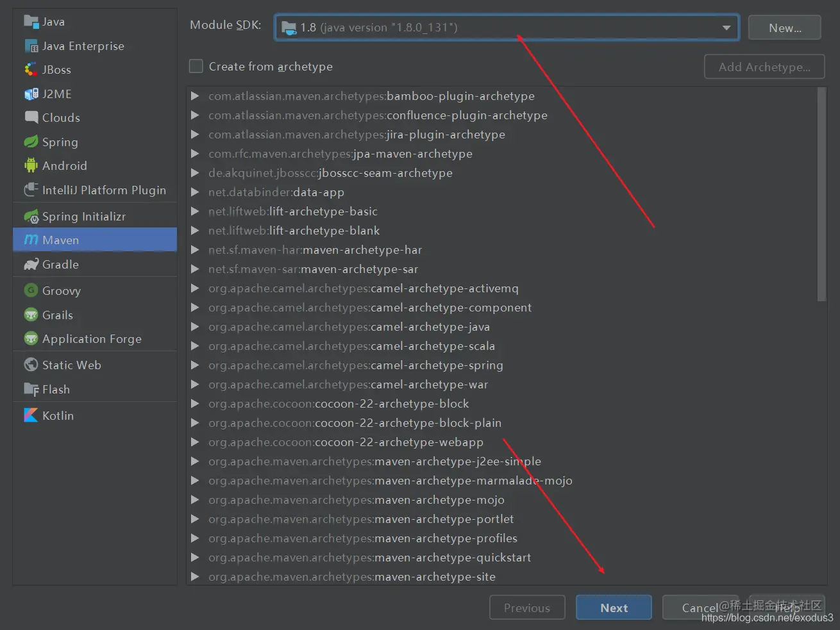Select camel-archetype-war row
The height and width of the screenshot is (630, 840).
pos(502,385)
